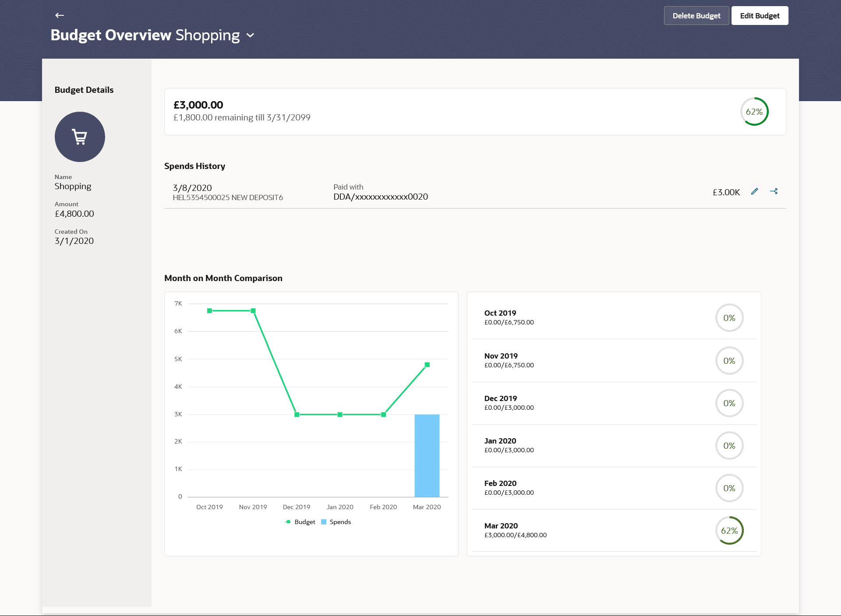The image size is (841, 616).
Task: Click the Dec 2019 0% progress ring
Action: (729, 403)
